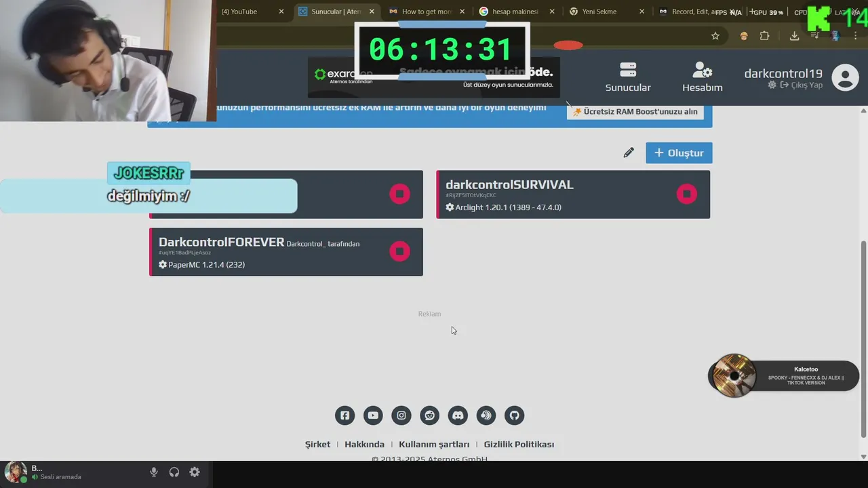This screenshot has height=488, width=868.
Task: Open the Gizlilik Politikası footer link
Action: [519, 444]
